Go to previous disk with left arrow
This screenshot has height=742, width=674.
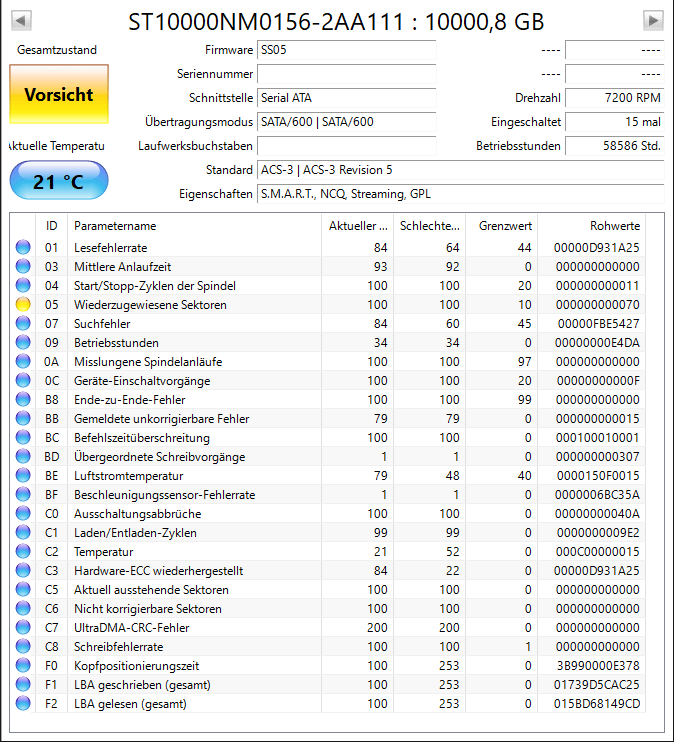tap(21, 20)
